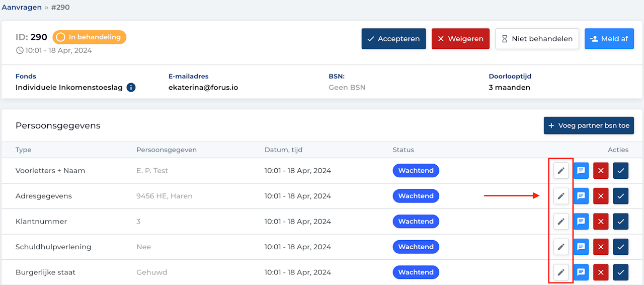644x285 pixels.
Task: Edit the Adresgegevens record
Action: tap(561, 196)
